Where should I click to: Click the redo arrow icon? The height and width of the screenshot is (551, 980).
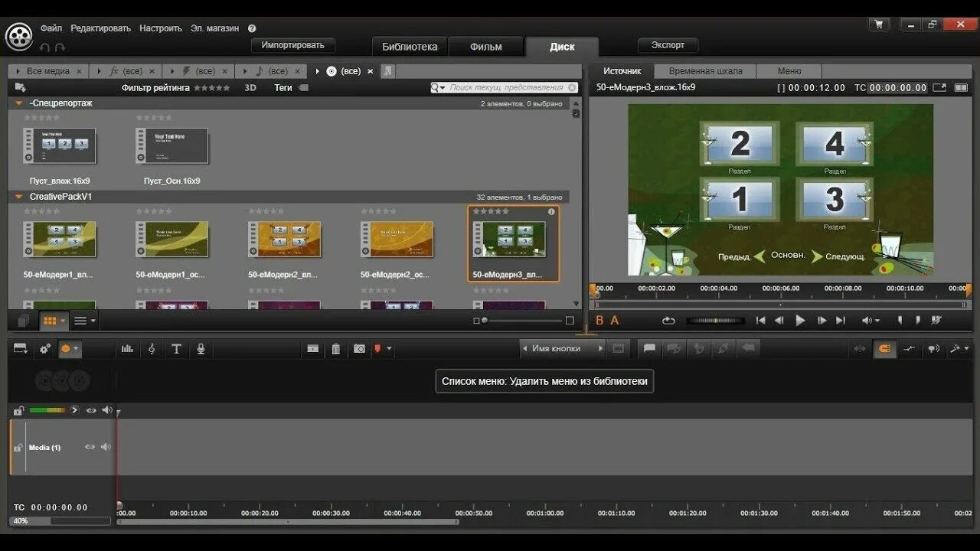click(x=60, y=47)
